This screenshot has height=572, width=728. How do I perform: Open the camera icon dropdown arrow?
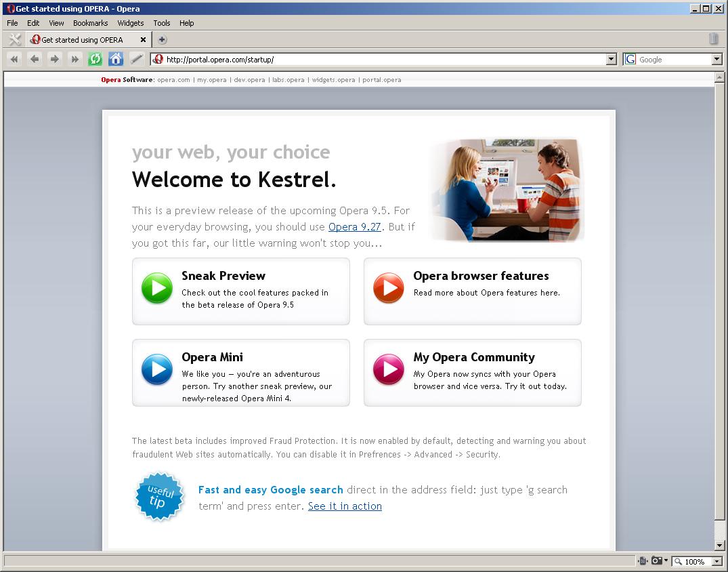666,560
